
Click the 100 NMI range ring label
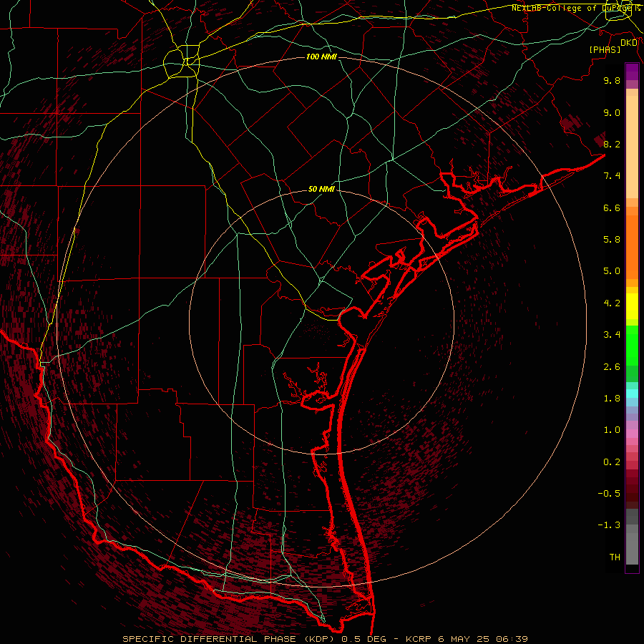(x=321, y=57)
